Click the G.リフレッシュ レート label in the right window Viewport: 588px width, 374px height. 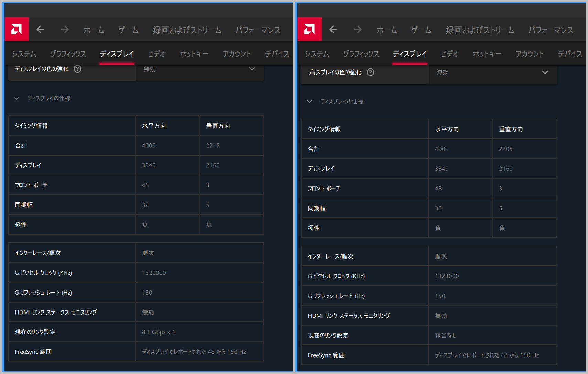[336, 296]
